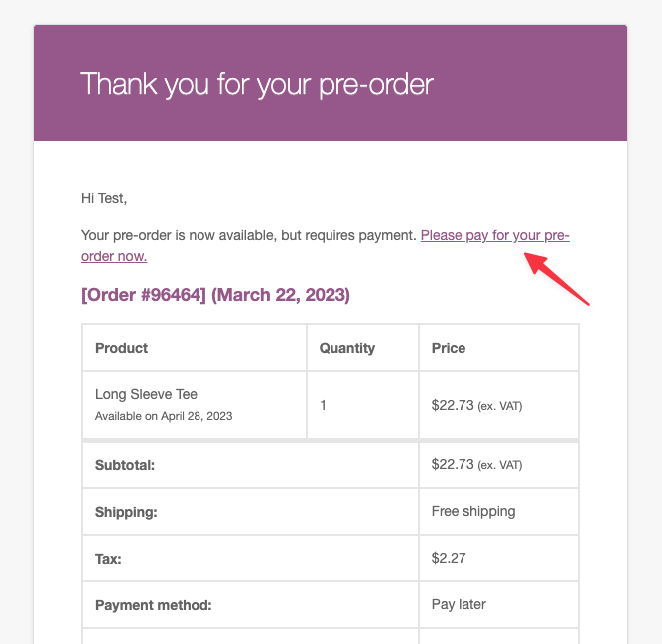Click the Price column header
This screenshot has width=662, height=644.
449,348
